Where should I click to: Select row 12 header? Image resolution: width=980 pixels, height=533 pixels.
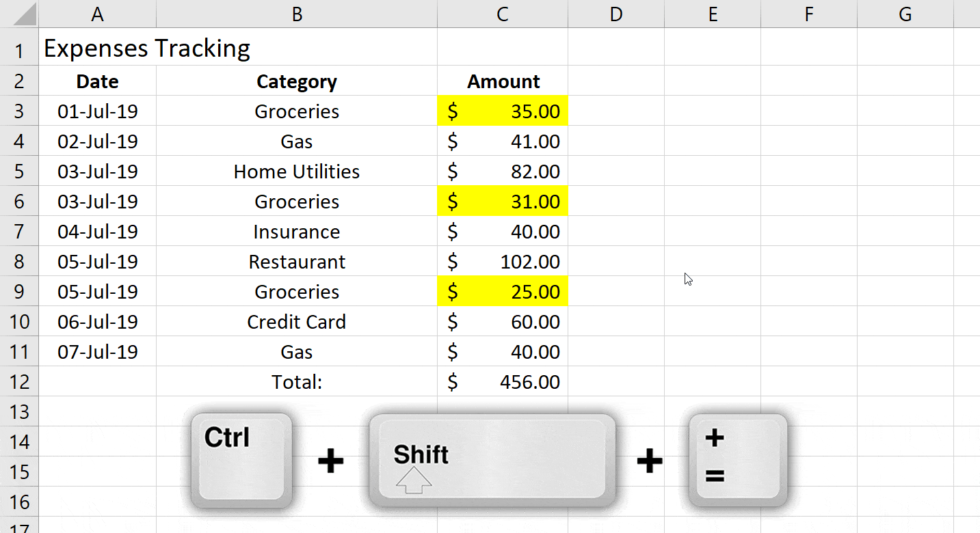20,381
